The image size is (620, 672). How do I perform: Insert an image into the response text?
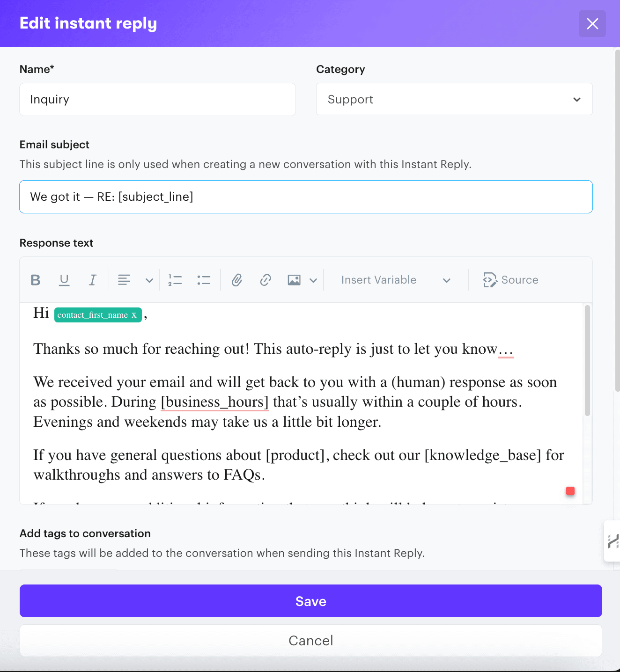294,279
